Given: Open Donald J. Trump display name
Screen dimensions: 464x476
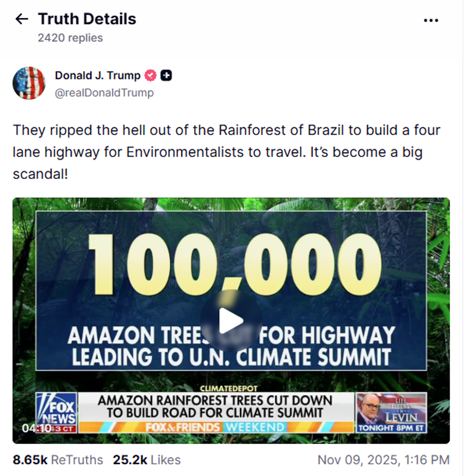Looking at the screenshot, I should [x=97, y=75].
